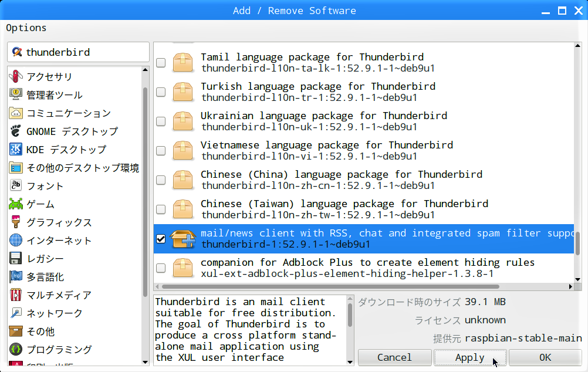Click the package list vertical scrollbar thumb
This screenshot has height=372, width=588.
577,243
